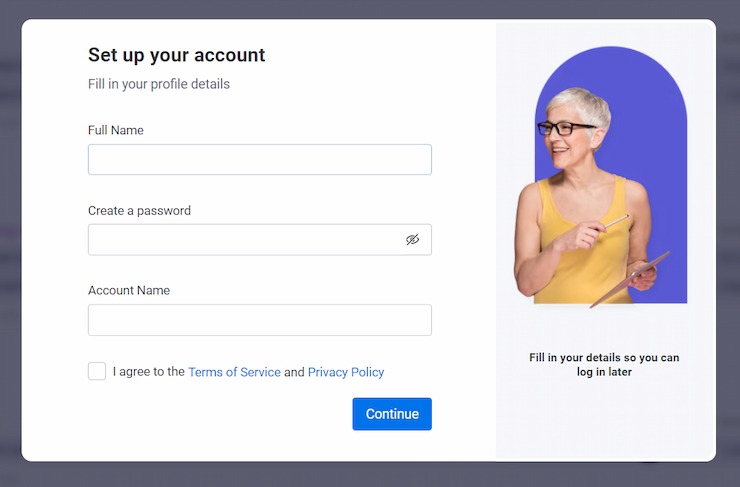Screen dimensions: 740x487
Task: Click the Account Name label
Action: [x=129, y=290]
